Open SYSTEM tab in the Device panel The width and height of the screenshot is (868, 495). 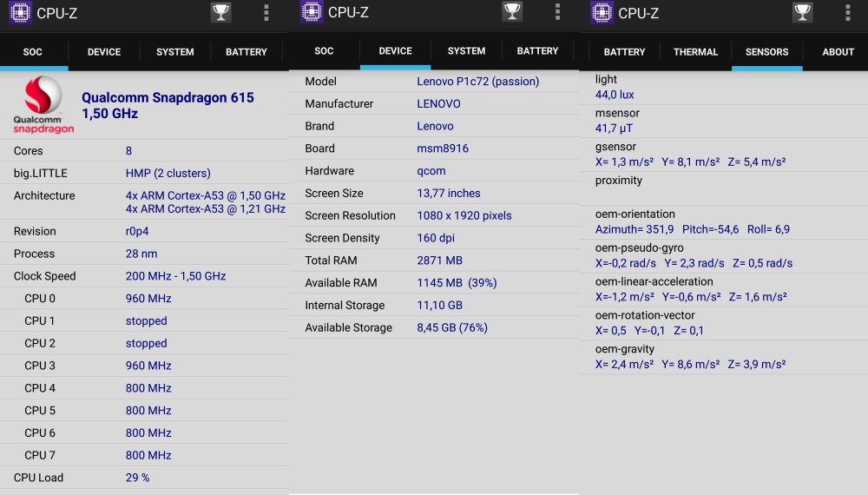coord(466,51)
